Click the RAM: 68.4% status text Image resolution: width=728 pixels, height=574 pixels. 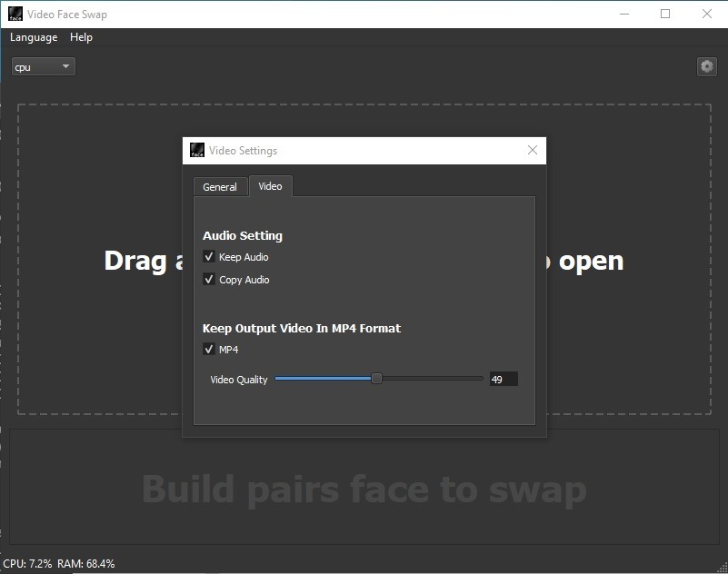tap(86, 564)
